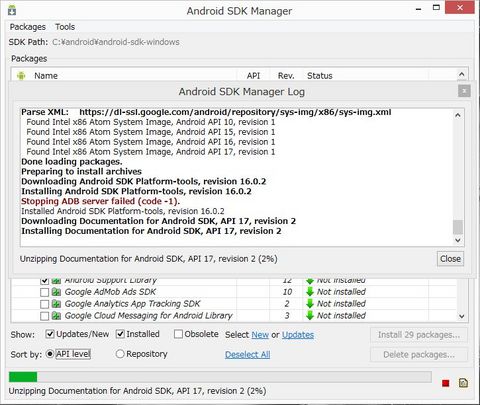
Task: Click the packages list scroll up arrow
Action: tap(462, 74)
